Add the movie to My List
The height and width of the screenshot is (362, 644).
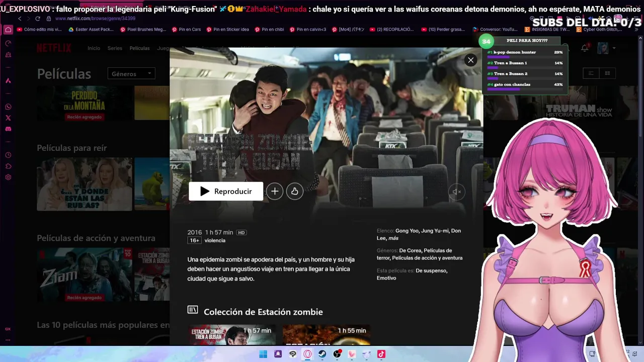pyautogui.click(x=275, y=191)
